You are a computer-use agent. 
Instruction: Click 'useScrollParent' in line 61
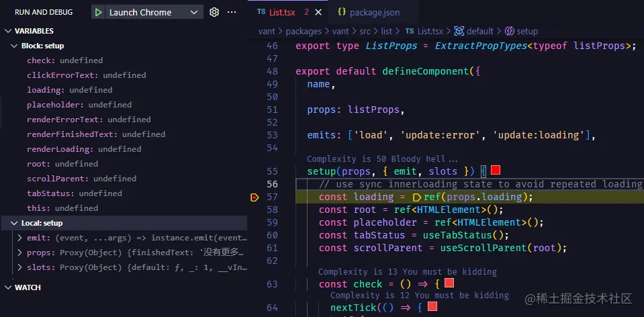click(484, 248)
